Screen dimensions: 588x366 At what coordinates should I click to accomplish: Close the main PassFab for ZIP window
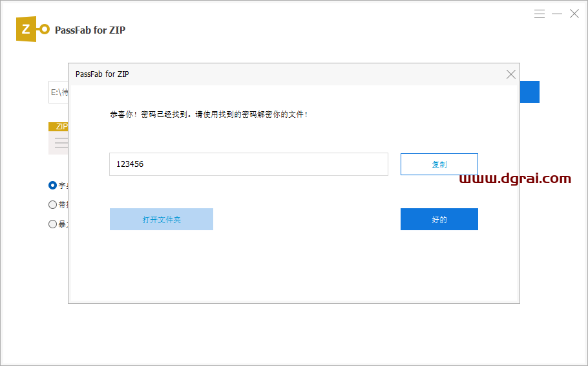pos(574,14)
